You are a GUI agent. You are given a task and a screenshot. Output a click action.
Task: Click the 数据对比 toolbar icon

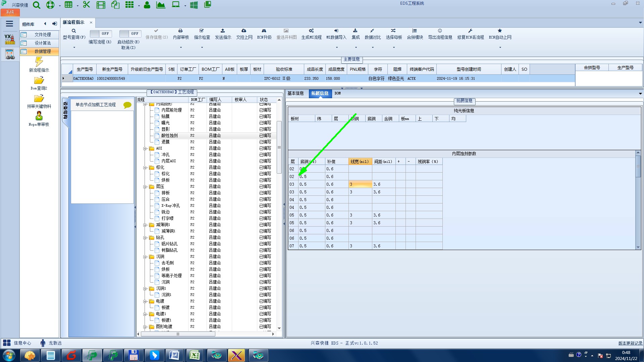point(372,31)
